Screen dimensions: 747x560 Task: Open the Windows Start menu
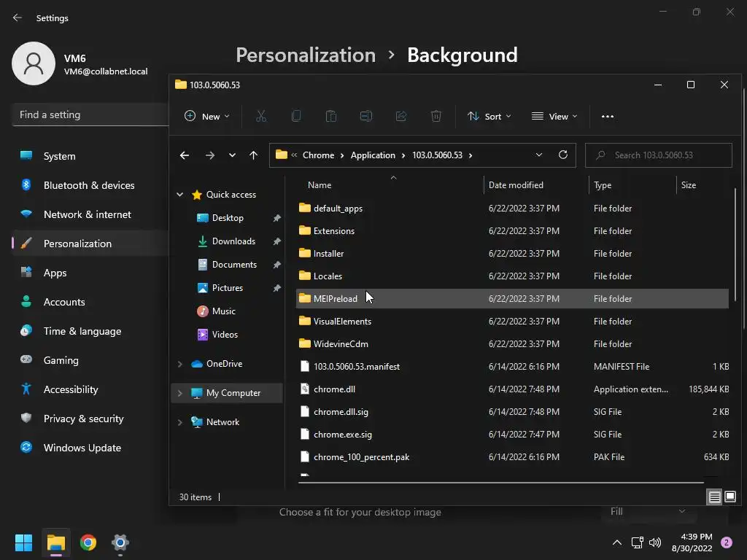point(23,542)
